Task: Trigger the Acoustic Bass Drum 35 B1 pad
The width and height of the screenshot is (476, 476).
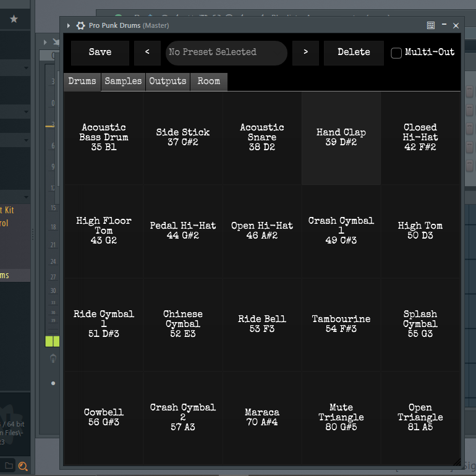Action: coord(104,138)
